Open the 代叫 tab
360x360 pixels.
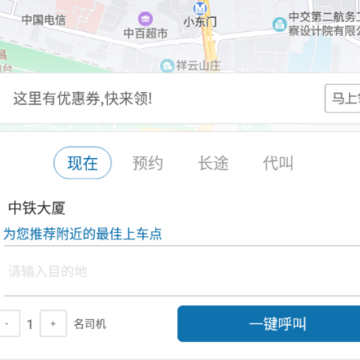tap(278, 163)
